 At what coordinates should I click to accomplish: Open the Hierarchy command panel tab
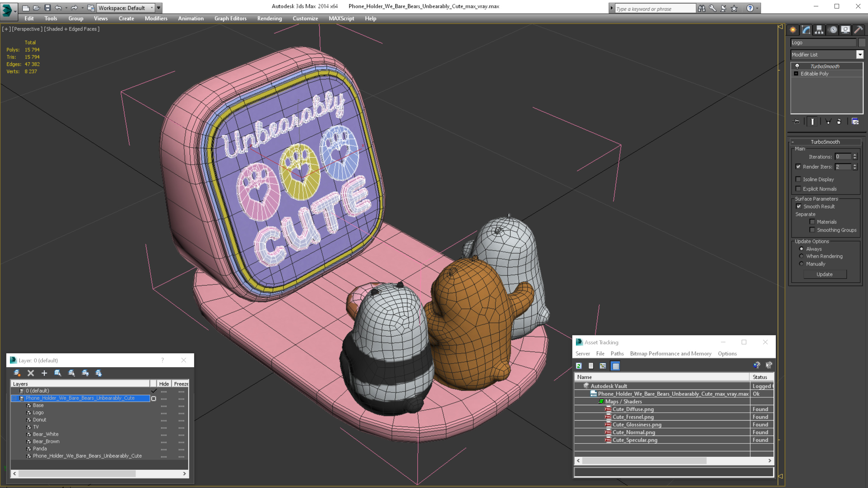tap(819, 30)
